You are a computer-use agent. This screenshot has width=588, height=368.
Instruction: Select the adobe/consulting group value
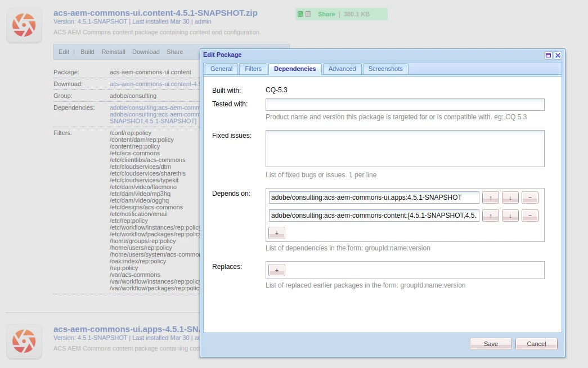133,96
